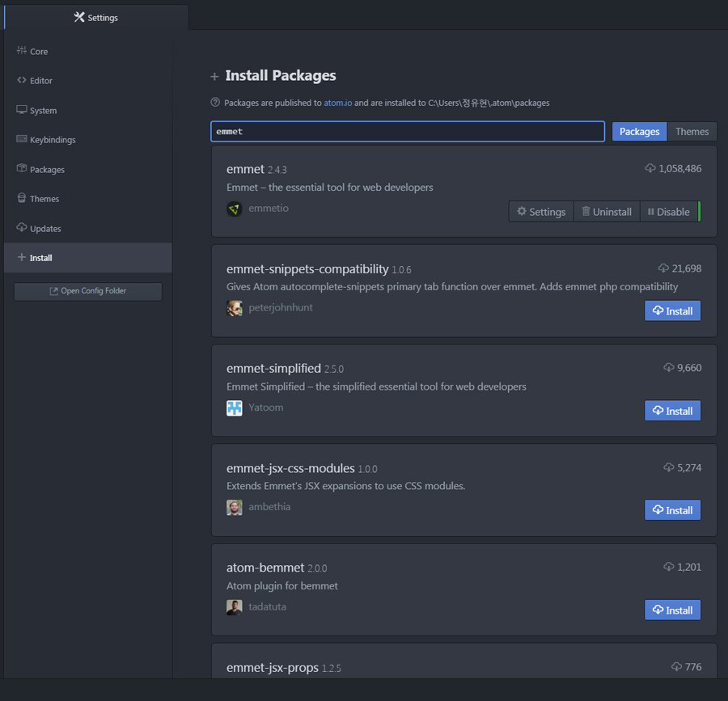Show installed Packages panel
This screenshot has width=728, height=701.
coord(87,169)
